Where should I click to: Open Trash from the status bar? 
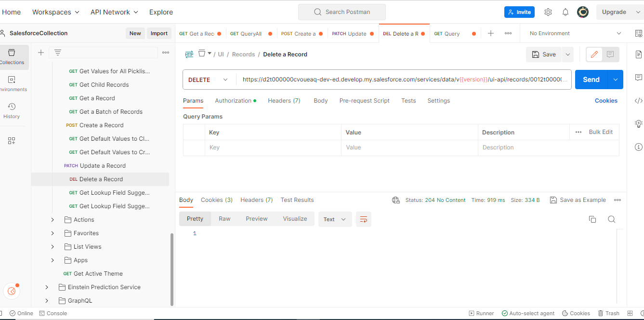[609, 313]
